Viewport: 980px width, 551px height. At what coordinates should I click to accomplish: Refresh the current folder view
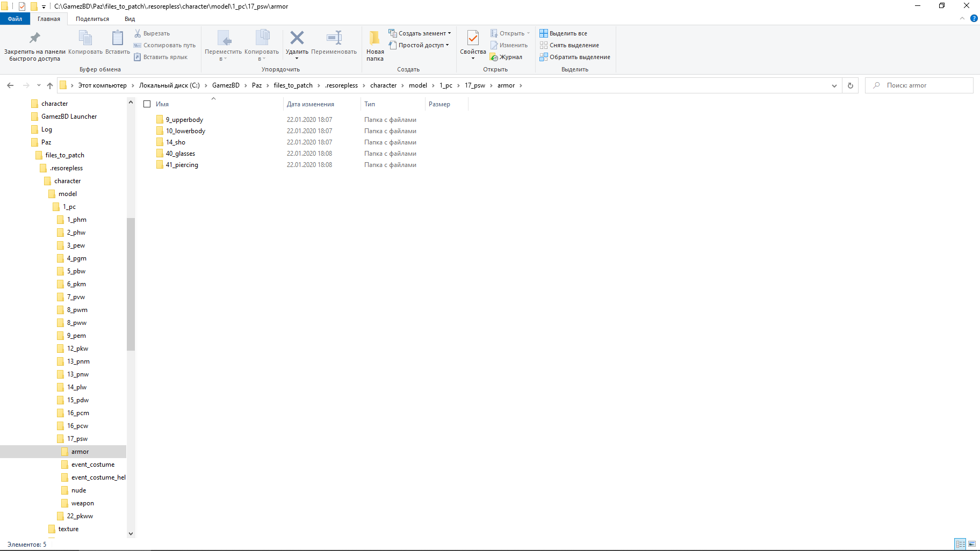point(850,85)
